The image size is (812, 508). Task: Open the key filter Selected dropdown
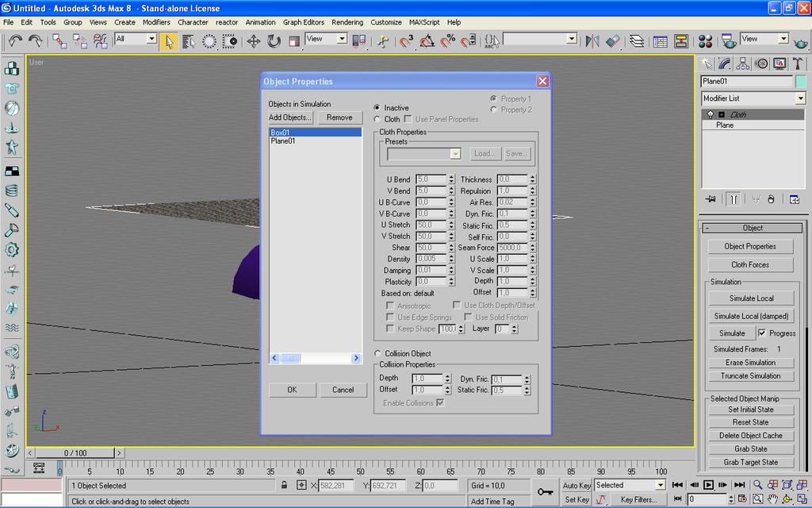pos(630,485)
